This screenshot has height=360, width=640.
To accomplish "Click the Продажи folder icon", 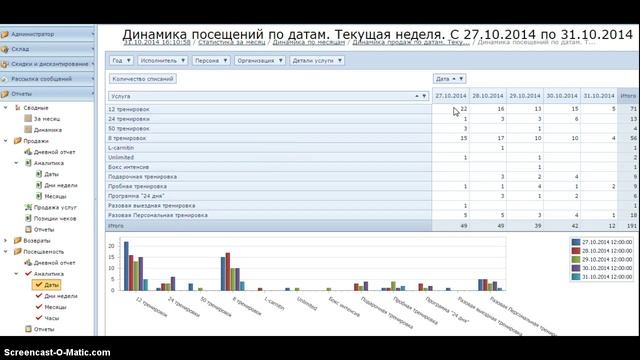I will [18, 141].
